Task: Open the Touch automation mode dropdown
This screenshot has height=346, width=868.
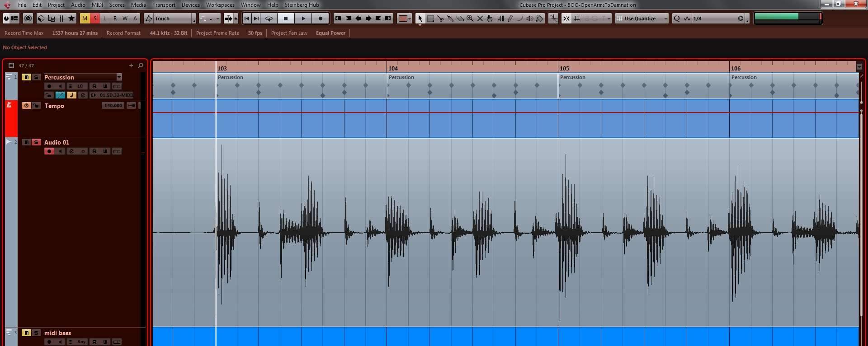Action: pyautogui.click(x=193, y=19)
